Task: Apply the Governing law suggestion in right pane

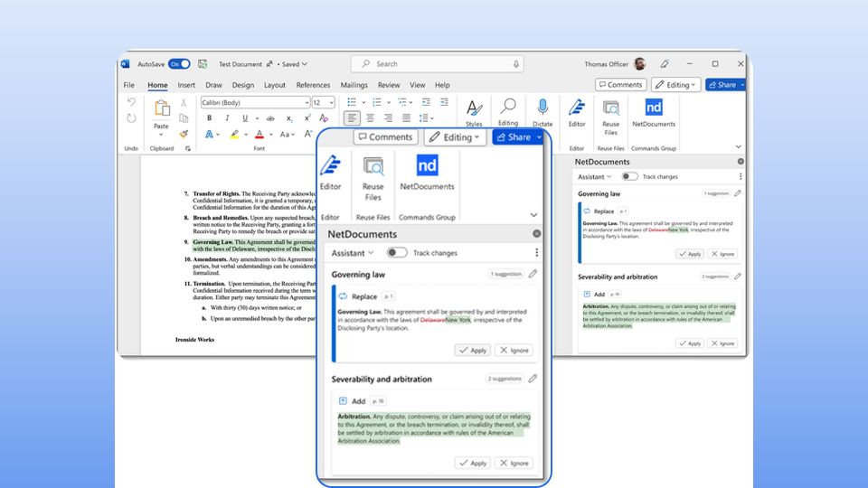Action: [x=690, y=253]
